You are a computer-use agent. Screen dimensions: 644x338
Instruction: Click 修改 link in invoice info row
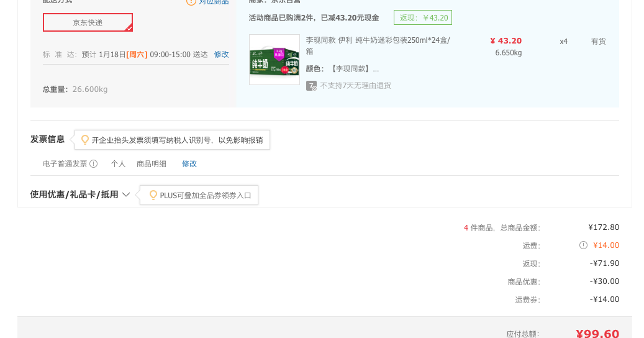189,164
